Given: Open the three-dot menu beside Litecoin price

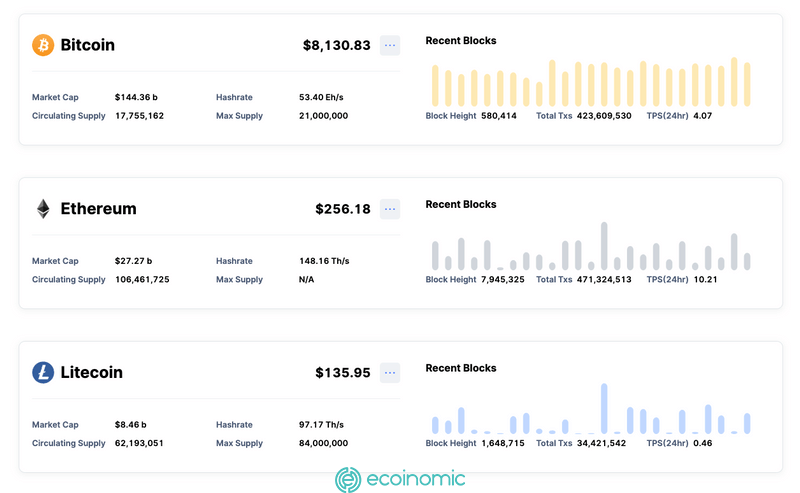Looking at the screenshot, I should click(x=390, y=373).
